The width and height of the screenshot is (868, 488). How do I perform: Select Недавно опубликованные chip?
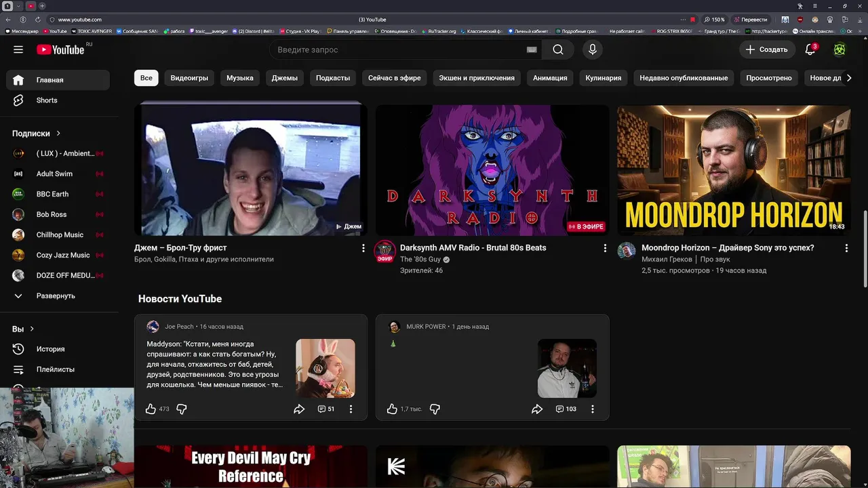point(684,78)
